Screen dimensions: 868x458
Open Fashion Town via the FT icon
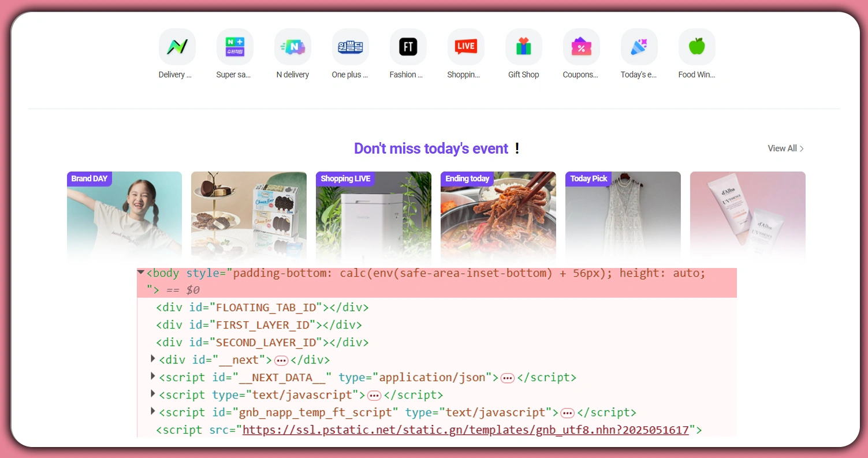(x=408, y=46)
